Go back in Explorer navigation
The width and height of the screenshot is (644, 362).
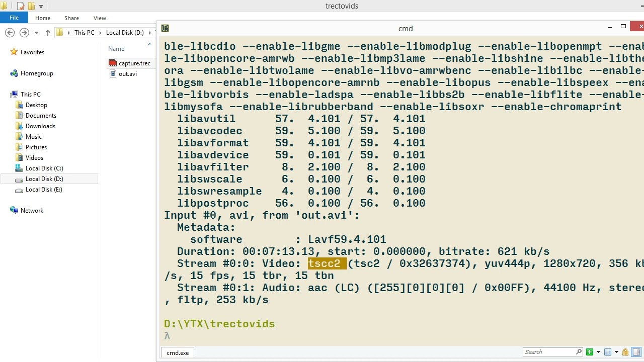point(10,33)
